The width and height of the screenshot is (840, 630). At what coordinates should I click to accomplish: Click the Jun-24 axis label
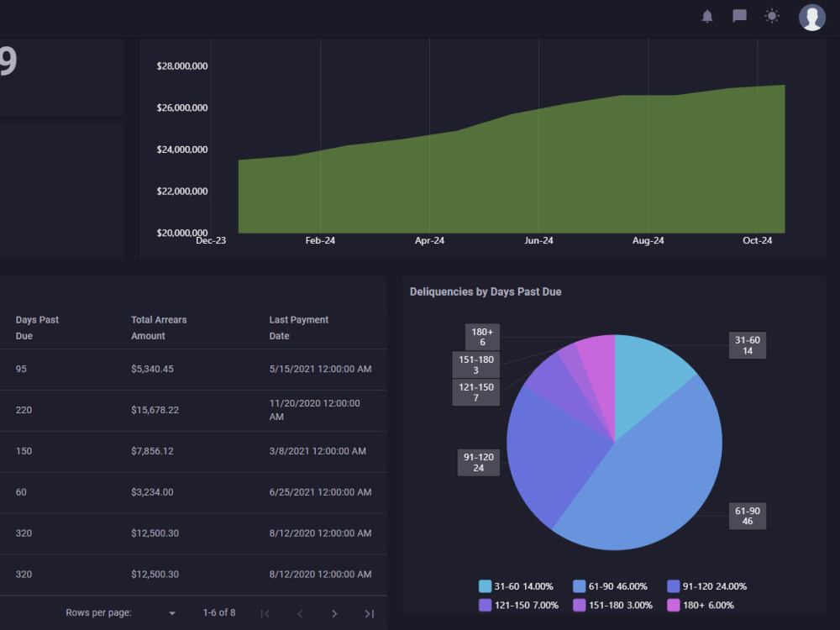pyautogui.click(x=538, y=240)
